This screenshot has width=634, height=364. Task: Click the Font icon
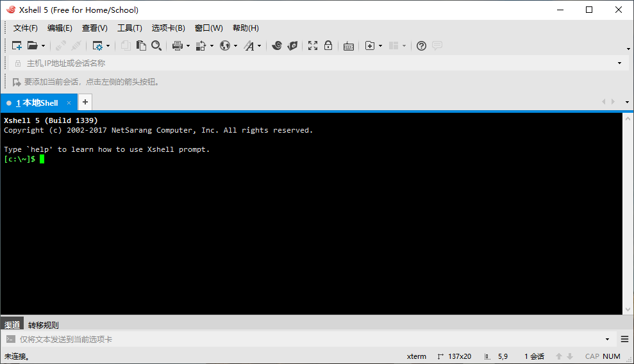point(249,45)
